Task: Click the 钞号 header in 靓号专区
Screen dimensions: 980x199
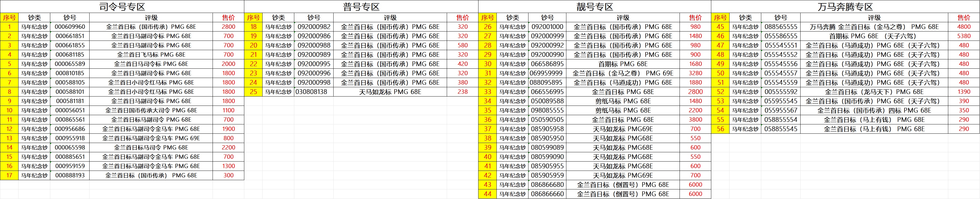Action: coord(547,17)
